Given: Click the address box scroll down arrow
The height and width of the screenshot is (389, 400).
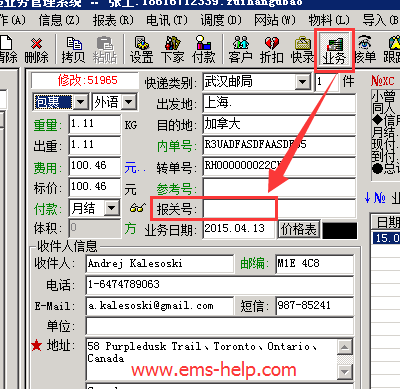Looking at the screenshot, I should (x=344, y=371).
